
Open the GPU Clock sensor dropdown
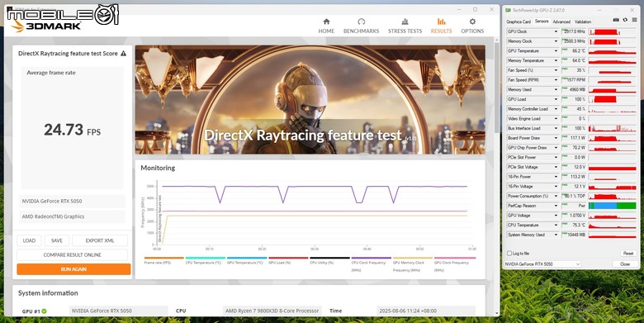556,31
